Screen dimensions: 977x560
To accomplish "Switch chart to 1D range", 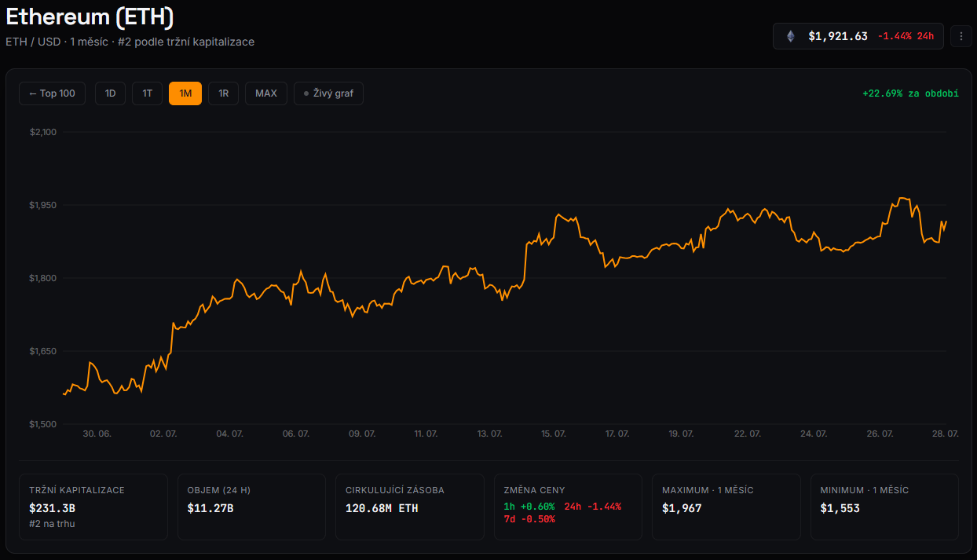I will coord(111,93).
